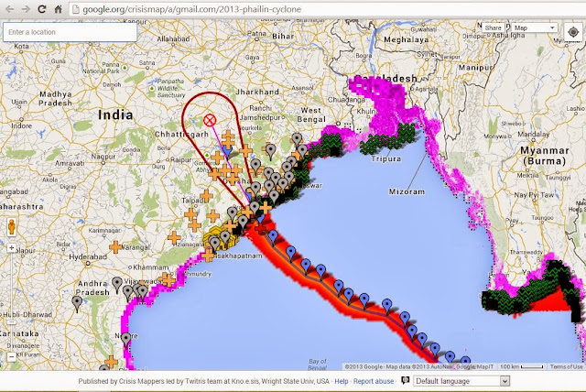Go back using the browser back arrow
586x392 pixels.
coord(9,9)
